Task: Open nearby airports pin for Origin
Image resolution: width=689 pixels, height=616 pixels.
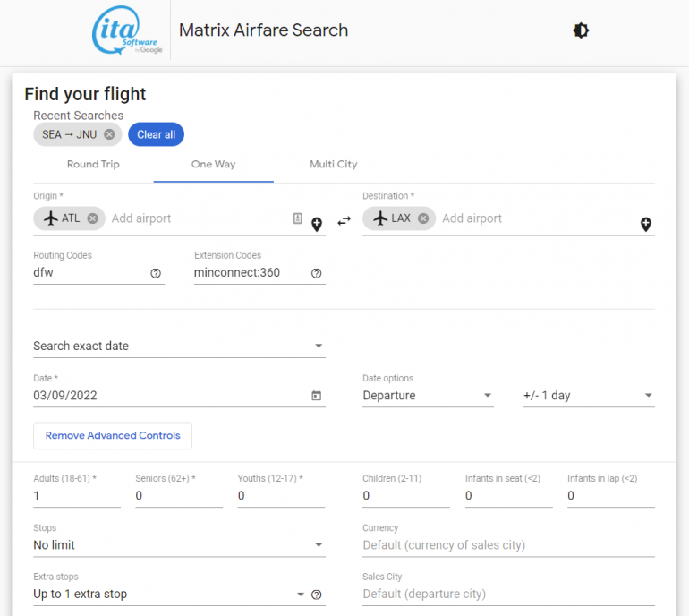Action: pyautogui.click(x=317, y=224)
